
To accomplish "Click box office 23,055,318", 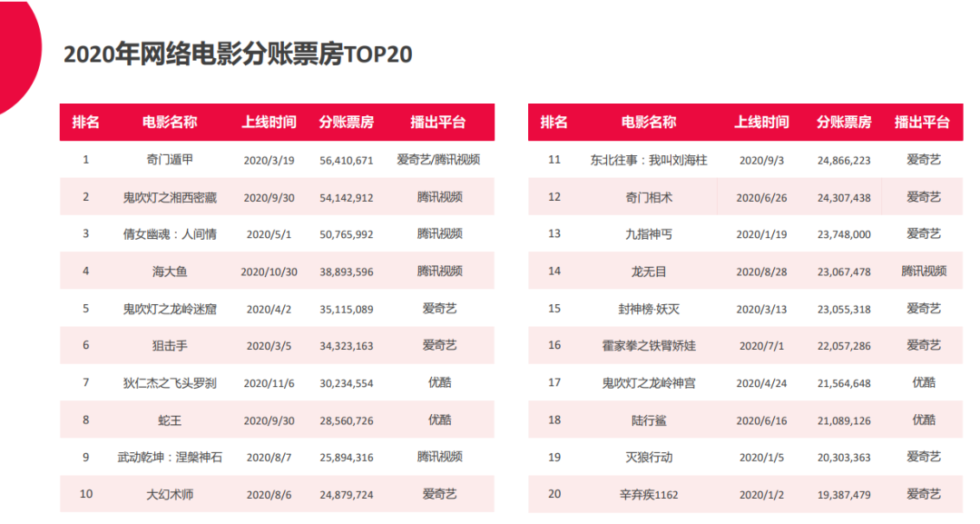I will pos(844,309).
